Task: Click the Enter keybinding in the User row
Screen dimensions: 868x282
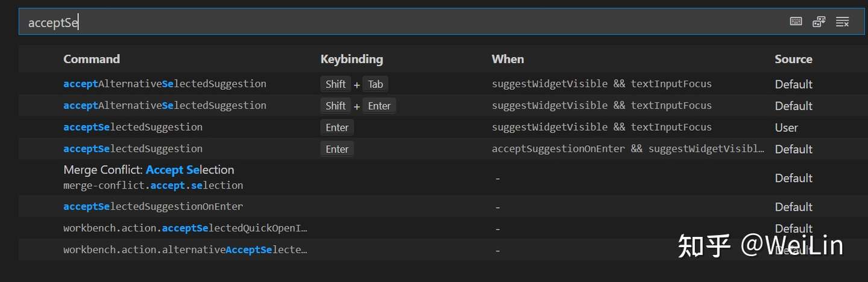Action: point(337,128)
